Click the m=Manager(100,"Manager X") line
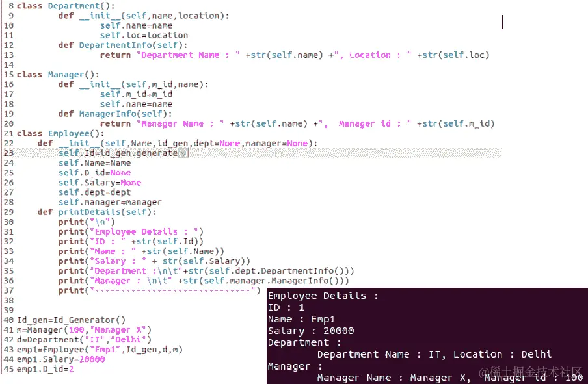This screenshot has height=384, width=588. (84, 330)
